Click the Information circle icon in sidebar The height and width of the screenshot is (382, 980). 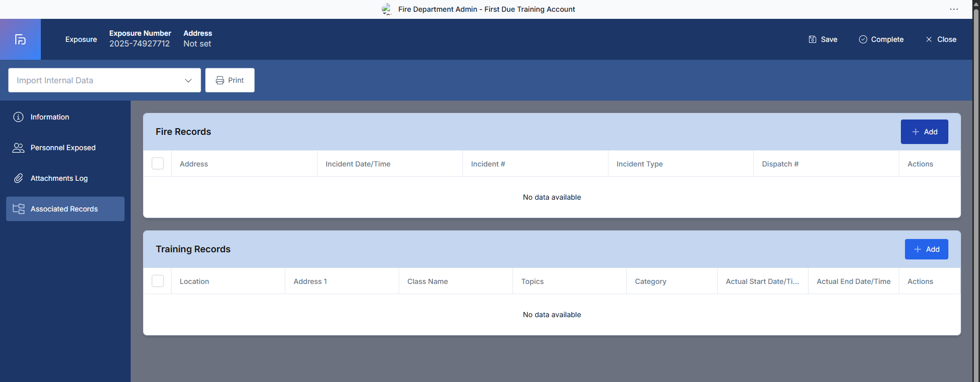(18, 117)
